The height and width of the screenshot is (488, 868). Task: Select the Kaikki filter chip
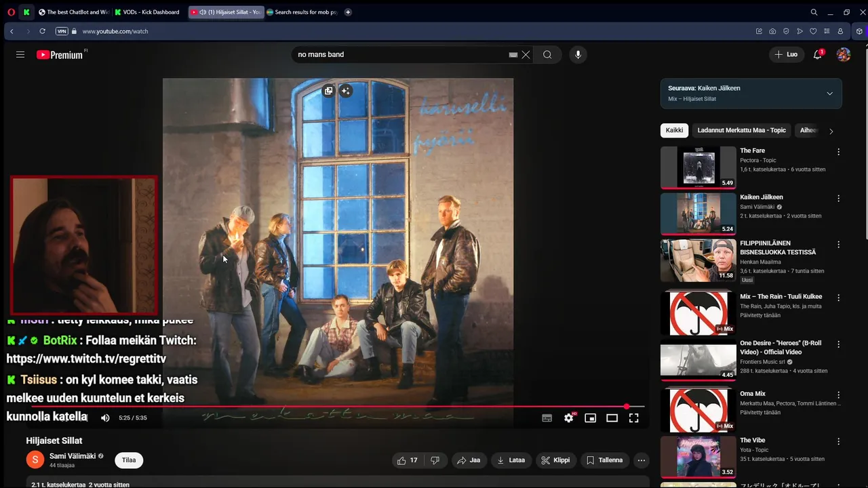[674, 130]
